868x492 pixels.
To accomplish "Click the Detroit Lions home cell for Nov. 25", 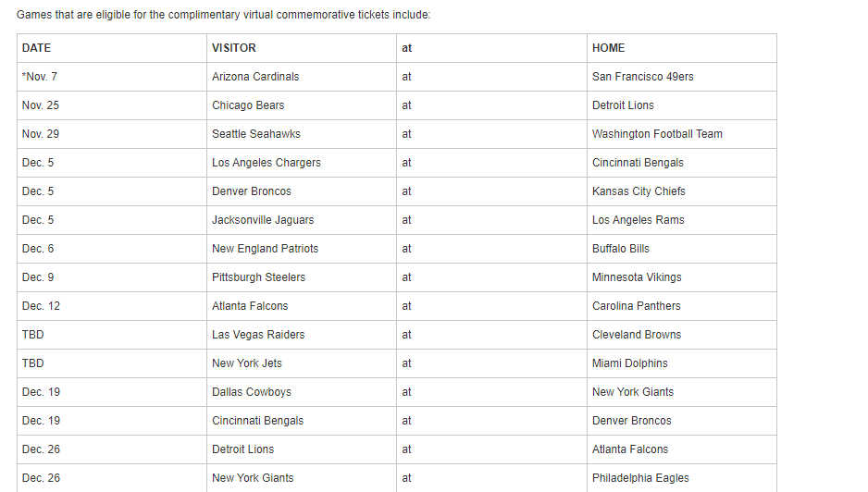I will (x=681, y=105).
